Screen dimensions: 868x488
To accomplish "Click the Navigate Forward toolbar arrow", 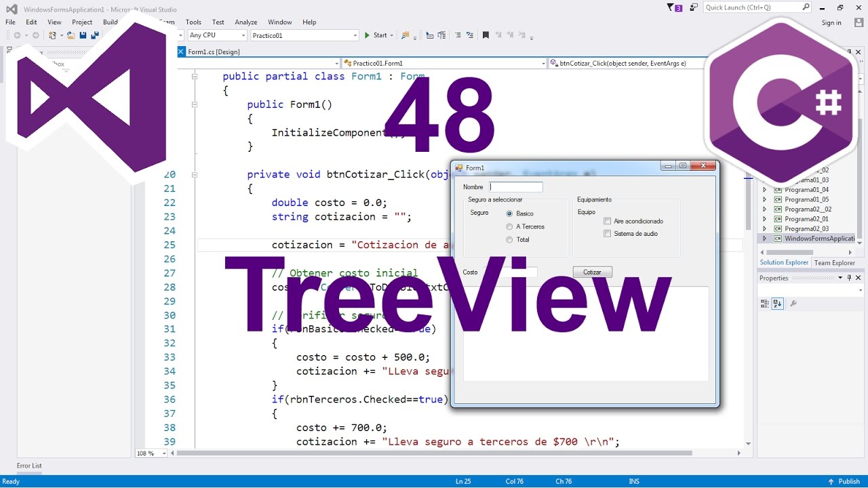I will [x=35, y=35].
